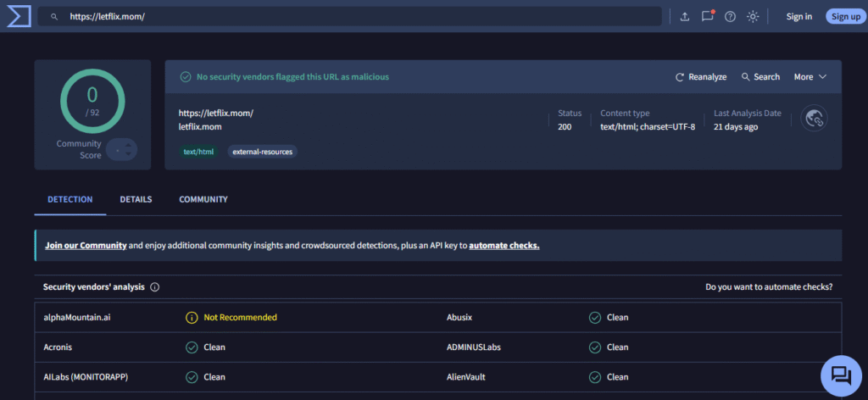This screenshot has height=400, width=868.
Task: Click the text/html; charset=UTF-8 content type
Action: [x=648, y=126]
